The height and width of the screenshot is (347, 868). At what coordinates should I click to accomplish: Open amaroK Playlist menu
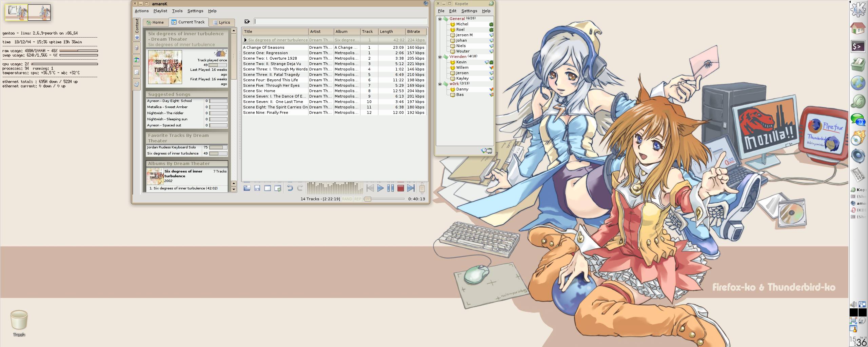coord(160,11)
